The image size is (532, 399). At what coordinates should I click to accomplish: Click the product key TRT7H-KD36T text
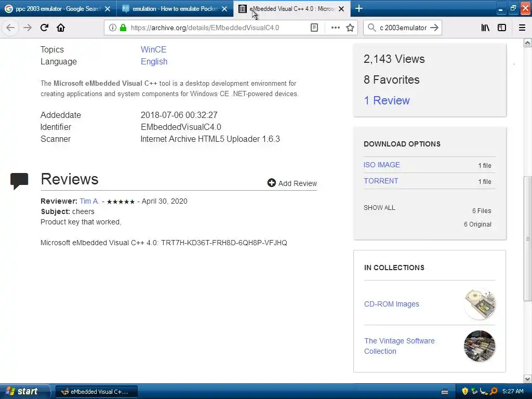click(224, 243)
